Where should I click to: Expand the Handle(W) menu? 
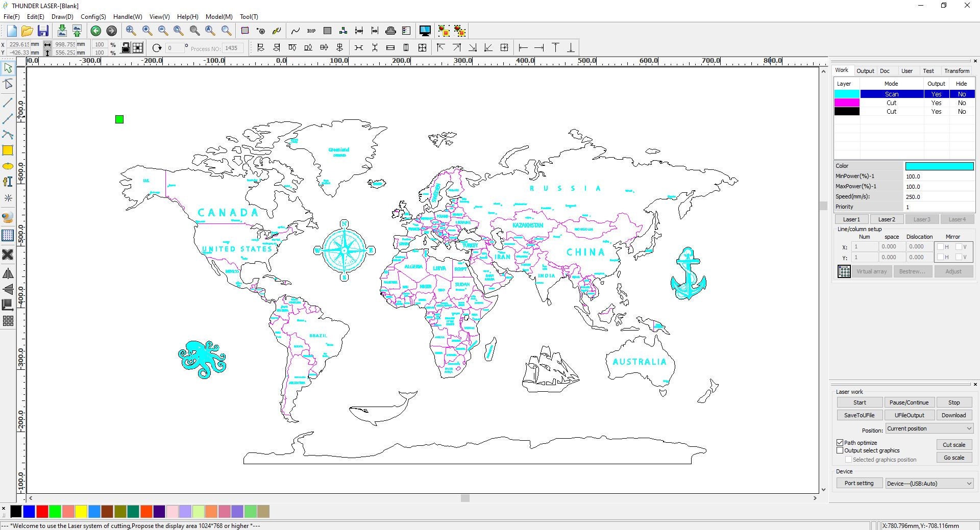click(x=127, y=16)
